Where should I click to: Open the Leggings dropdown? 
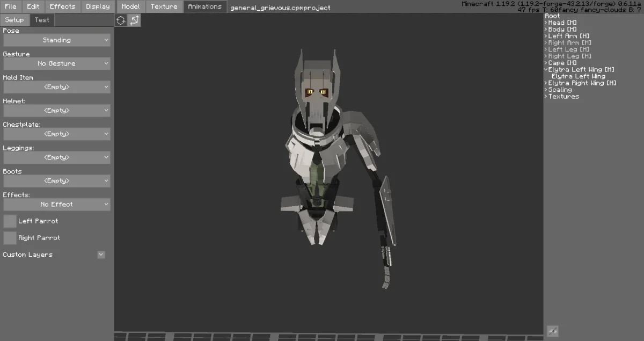57,157
